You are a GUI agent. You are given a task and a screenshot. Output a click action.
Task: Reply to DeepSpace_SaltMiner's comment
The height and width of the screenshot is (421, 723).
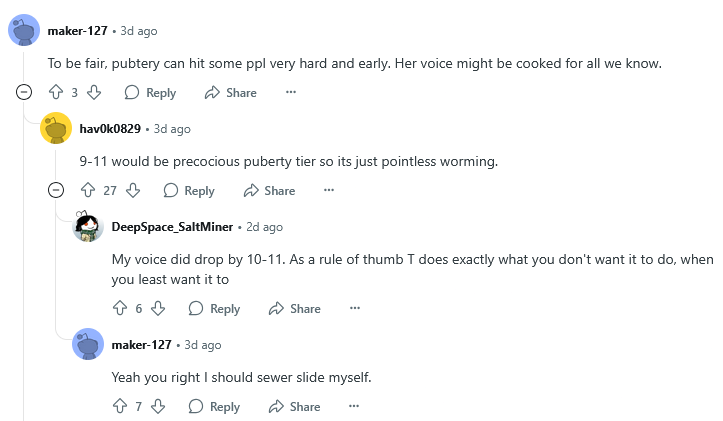[214, 309]
